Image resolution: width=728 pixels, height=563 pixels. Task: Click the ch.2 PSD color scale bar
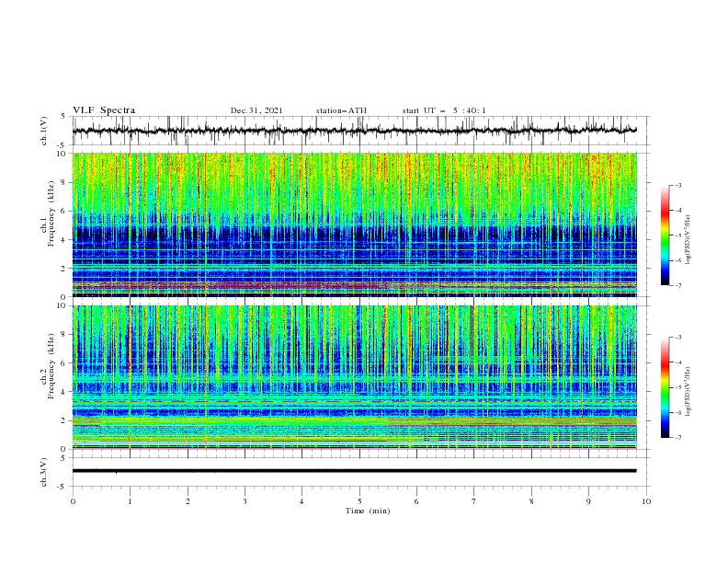coord(665,387)
